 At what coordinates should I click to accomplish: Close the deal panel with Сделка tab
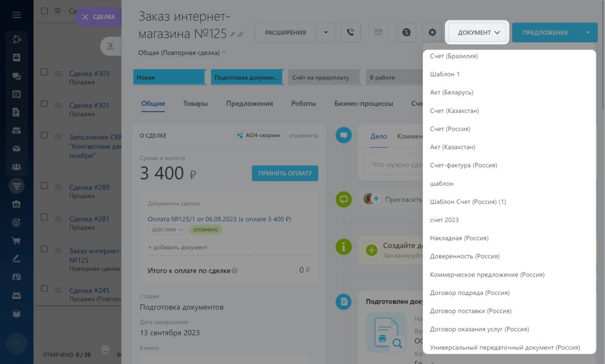pos(99,17)
